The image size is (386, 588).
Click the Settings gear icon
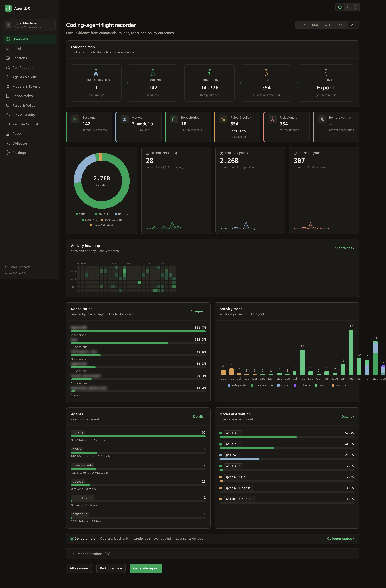8,153
